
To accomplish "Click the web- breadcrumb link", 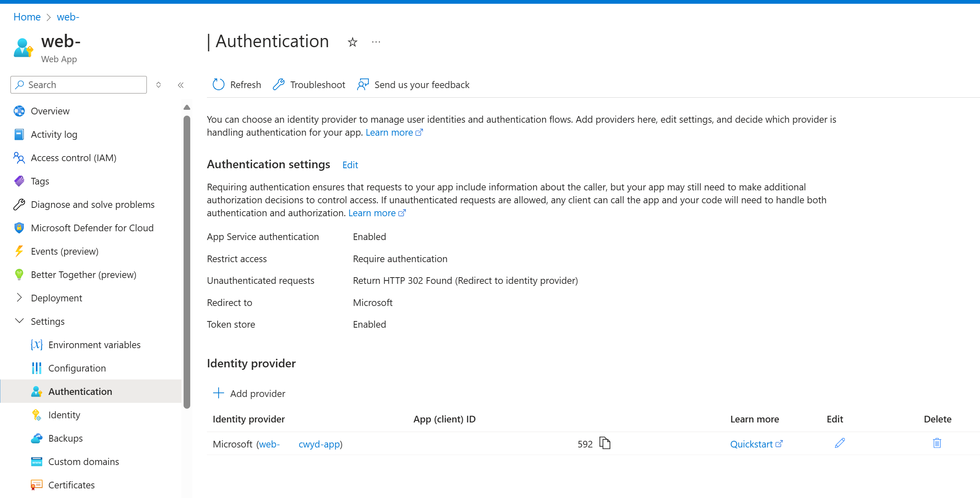I will (68, 17).
